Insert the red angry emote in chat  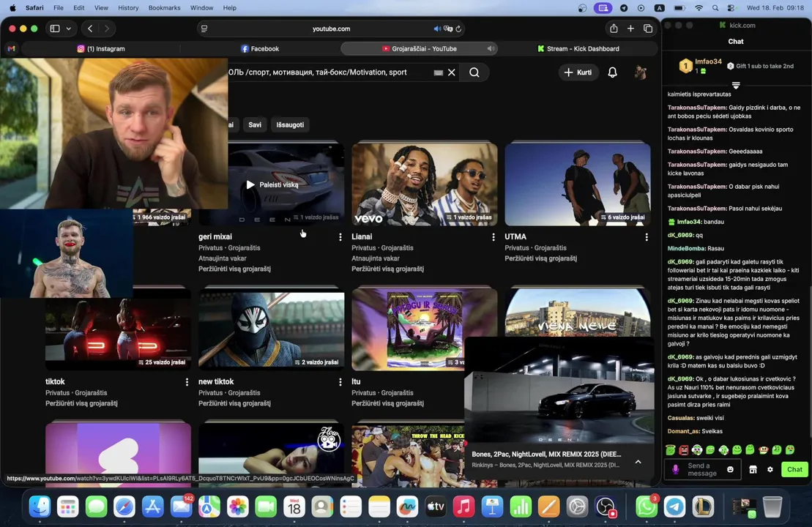684,450
